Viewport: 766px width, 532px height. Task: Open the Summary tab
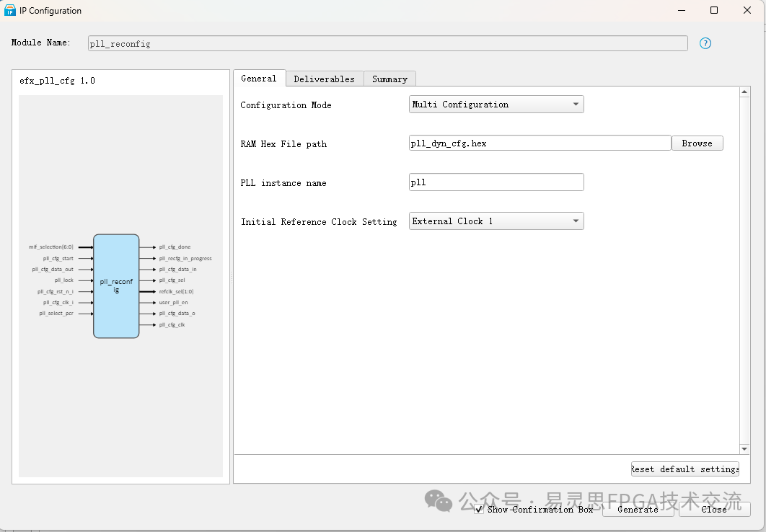point(389,79)
